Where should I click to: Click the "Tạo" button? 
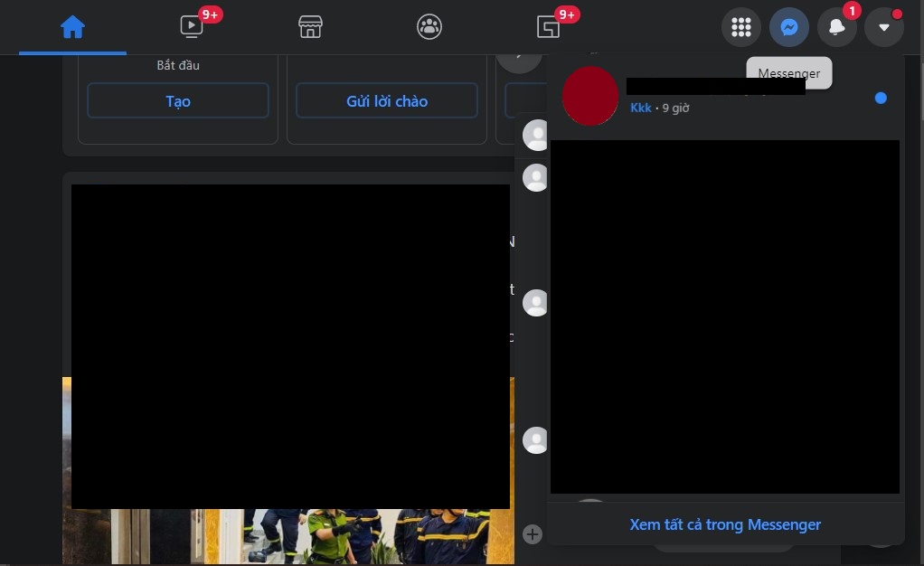click(x=178, y=101)
